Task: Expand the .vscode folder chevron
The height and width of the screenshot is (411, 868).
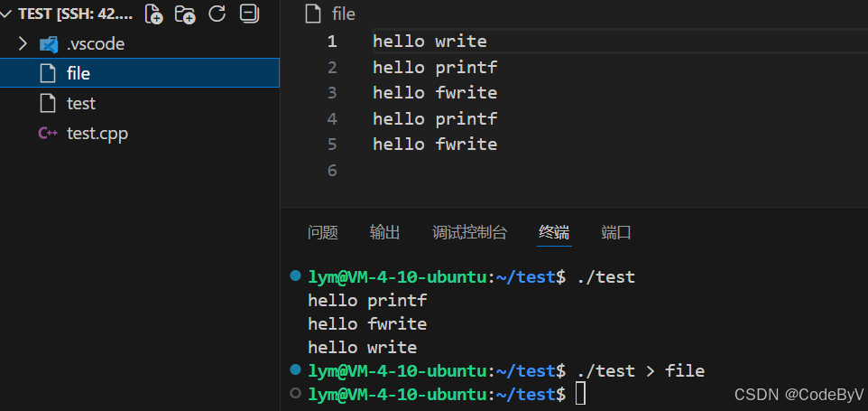Action: (x=23, y=43)
